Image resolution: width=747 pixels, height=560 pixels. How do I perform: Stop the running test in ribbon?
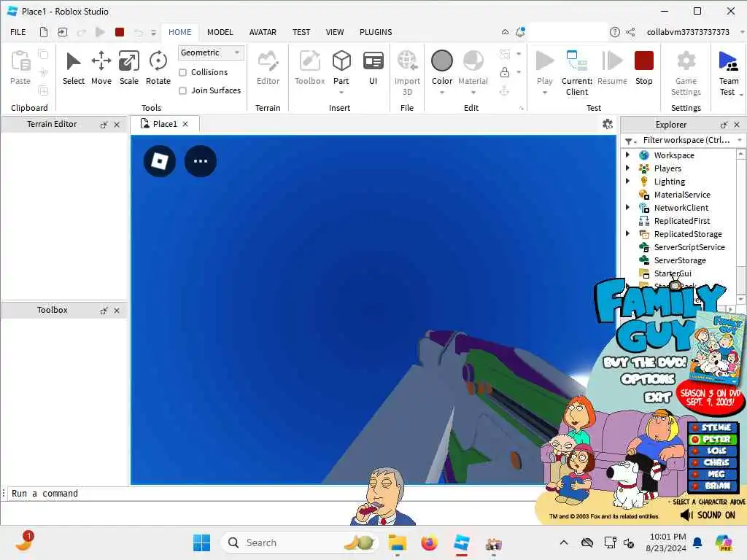click(643, 68)
